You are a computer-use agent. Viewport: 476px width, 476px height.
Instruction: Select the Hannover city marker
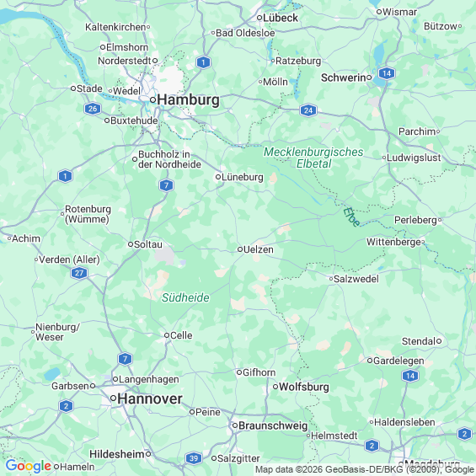[113, 398]
